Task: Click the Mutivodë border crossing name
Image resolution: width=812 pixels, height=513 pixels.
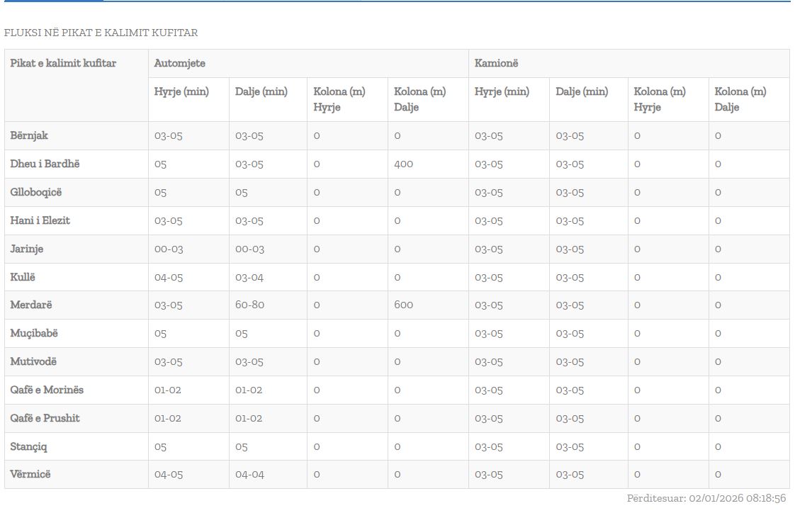Action: point(33,361)
